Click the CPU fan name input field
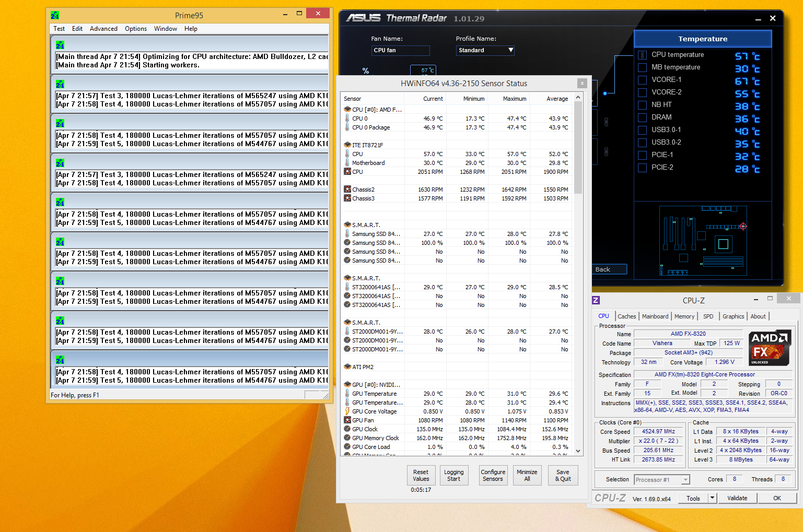The width and height of the screenshot is (803, 532). [x=401, y=50]
